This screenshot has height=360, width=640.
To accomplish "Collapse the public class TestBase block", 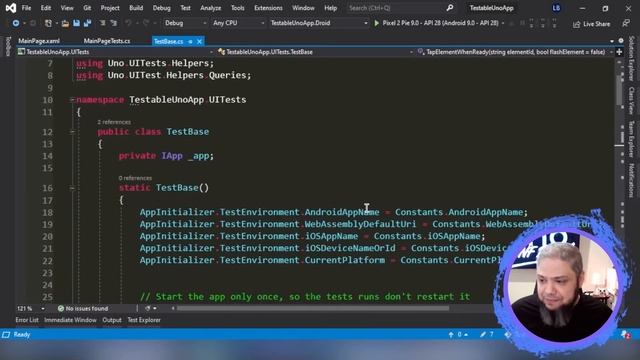I will tap(72, 132).
